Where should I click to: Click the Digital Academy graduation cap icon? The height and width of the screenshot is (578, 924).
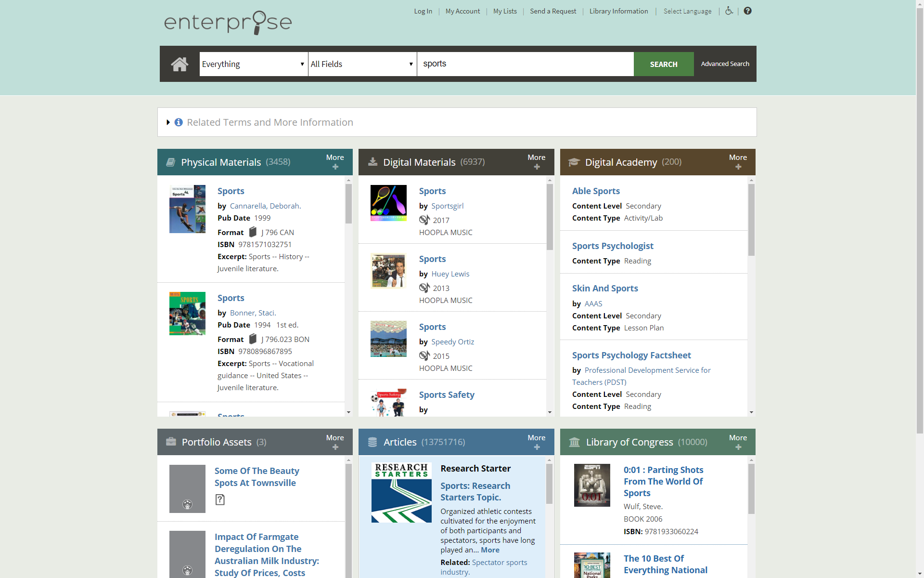click(574, 162)
